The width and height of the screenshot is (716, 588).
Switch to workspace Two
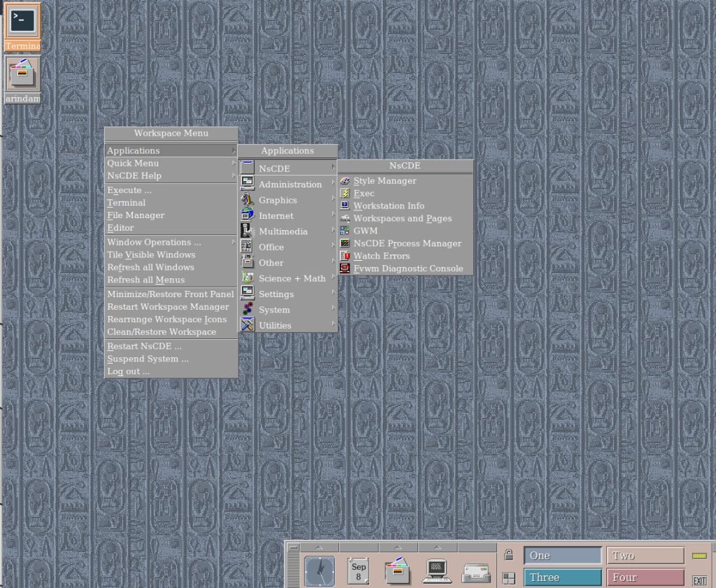click(645, 556)
